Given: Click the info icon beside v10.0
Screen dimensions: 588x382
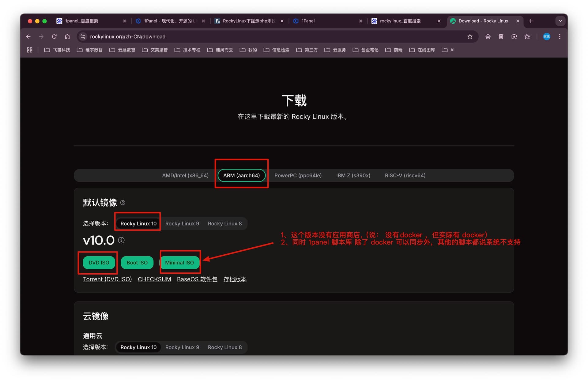Looking at the screenshot, I should point(121,240).
